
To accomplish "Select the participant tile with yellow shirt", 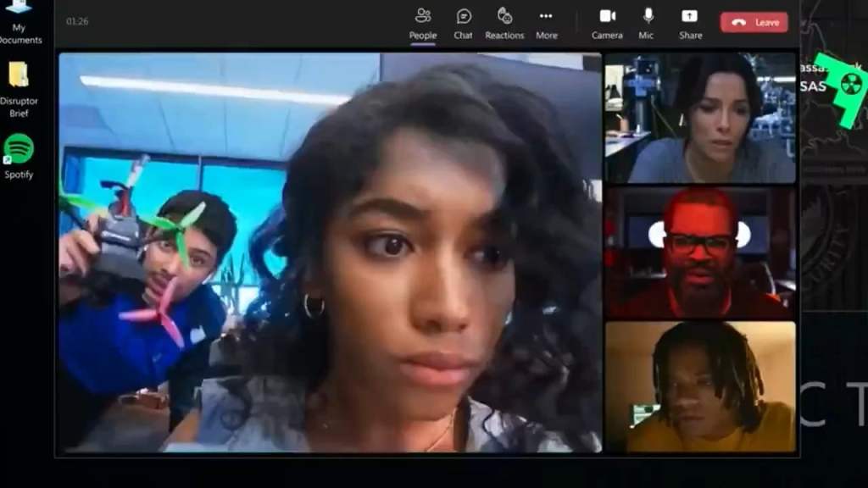I will [x=700, y=386].
